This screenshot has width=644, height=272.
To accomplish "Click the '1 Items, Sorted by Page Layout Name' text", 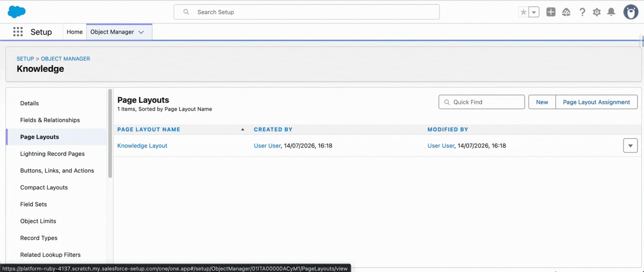I will tap(164, 109).
